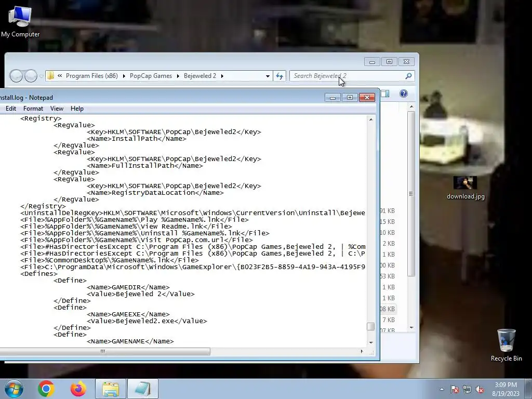Click the Notepad title bar text
Viewport: 532px width, 399px height.
pyautogui.click(x=26, y=98)
